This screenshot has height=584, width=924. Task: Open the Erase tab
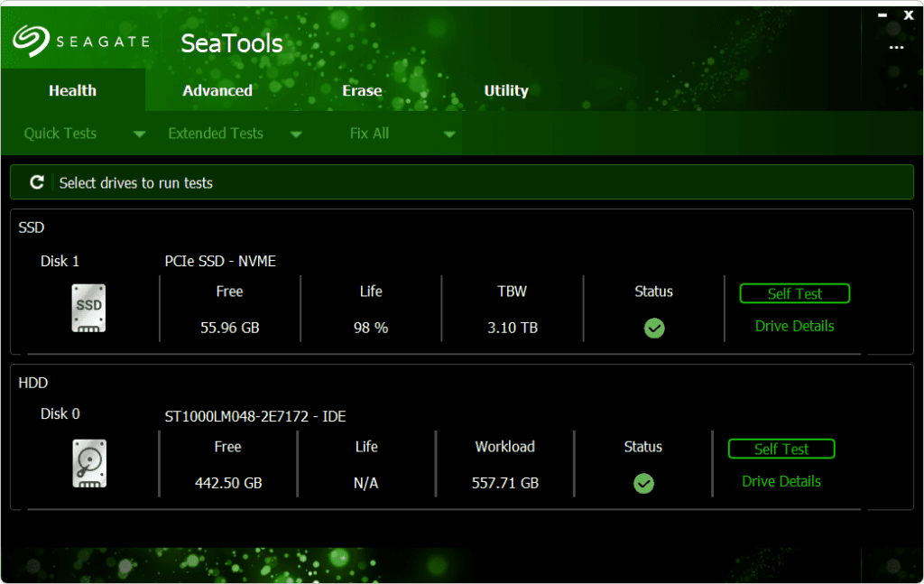coord(362,90)
